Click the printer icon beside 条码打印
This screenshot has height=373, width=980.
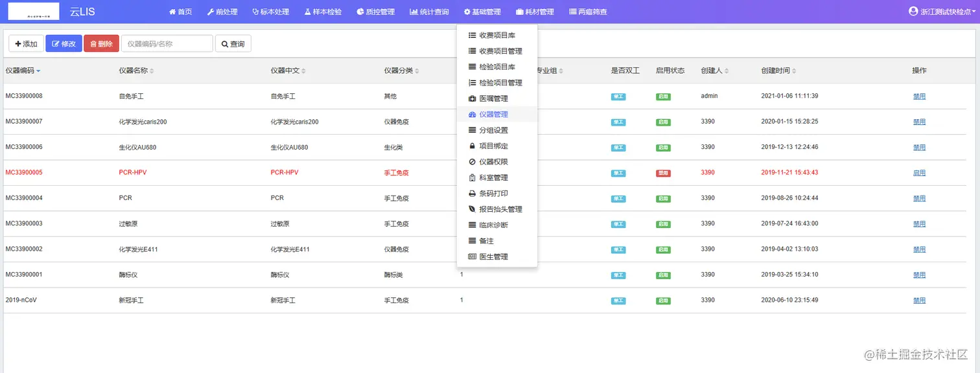click(471, 193)
